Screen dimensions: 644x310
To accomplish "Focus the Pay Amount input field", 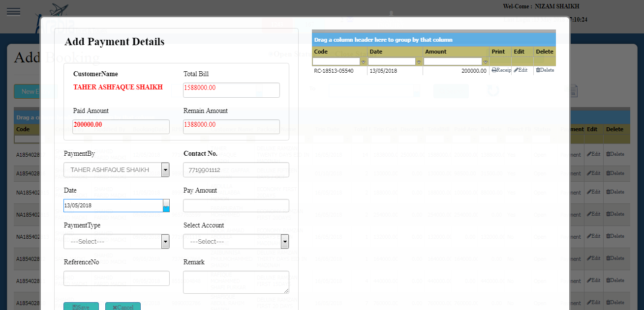I will (236, 205).
